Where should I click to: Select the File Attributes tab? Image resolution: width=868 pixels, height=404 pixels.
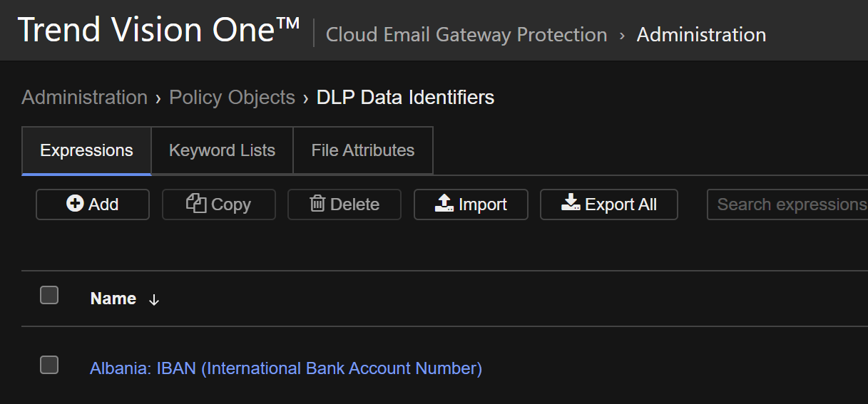tap(362, 150)
